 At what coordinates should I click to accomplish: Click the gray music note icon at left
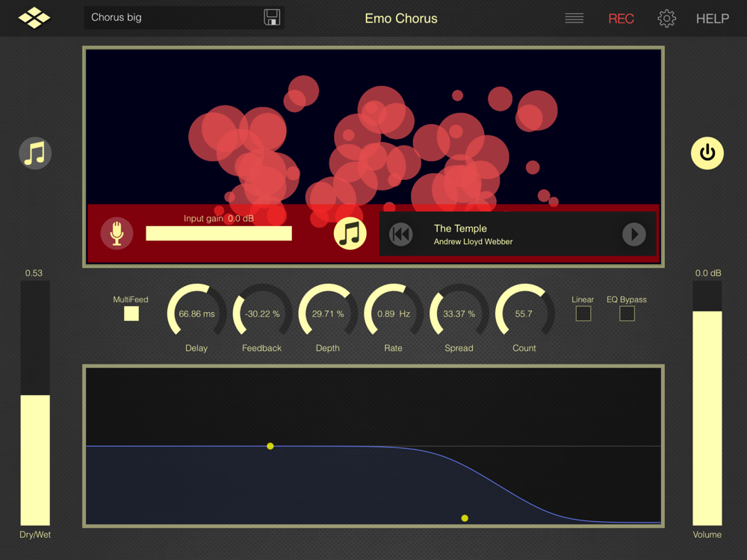coord(35,153)
